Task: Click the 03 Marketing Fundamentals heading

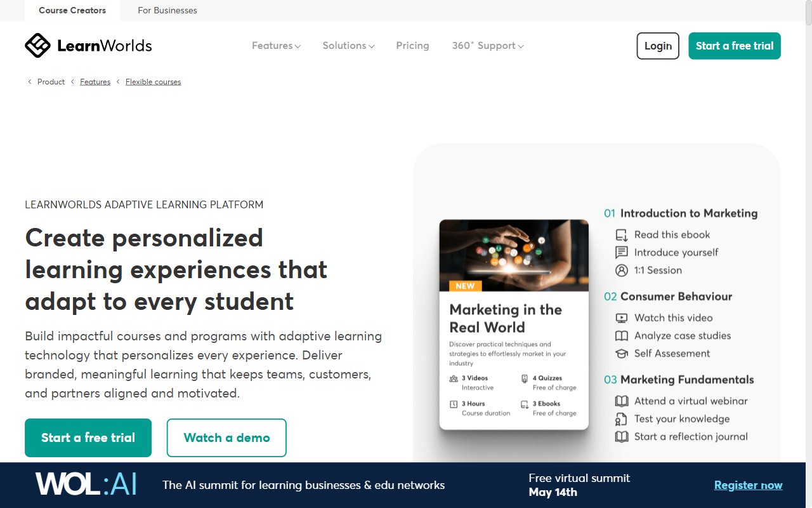Action: [679, 380]
